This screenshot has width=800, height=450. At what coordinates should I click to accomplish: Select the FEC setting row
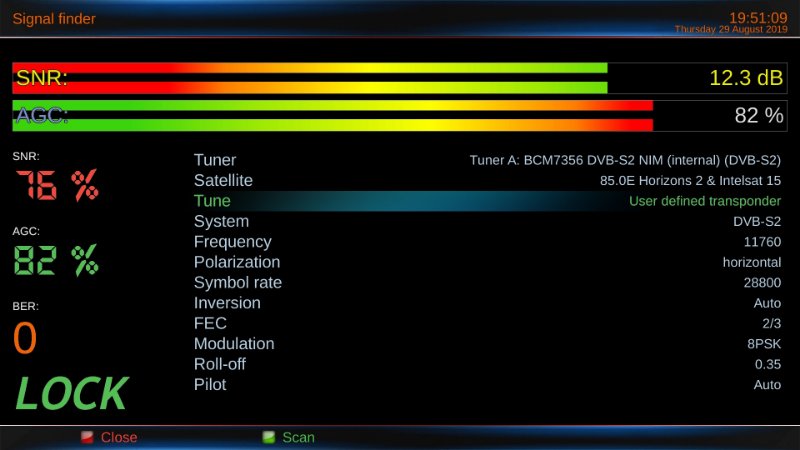(487, 323)
